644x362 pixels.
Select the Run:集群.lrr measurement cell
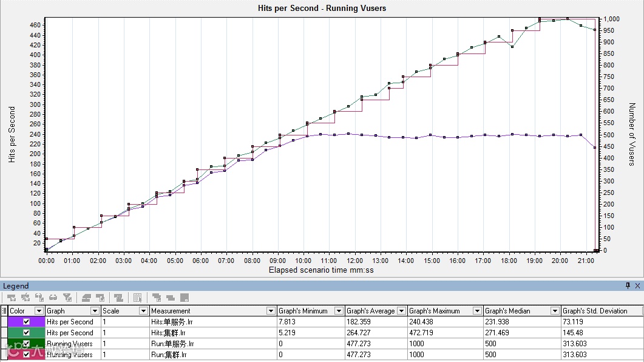(213, 354)
